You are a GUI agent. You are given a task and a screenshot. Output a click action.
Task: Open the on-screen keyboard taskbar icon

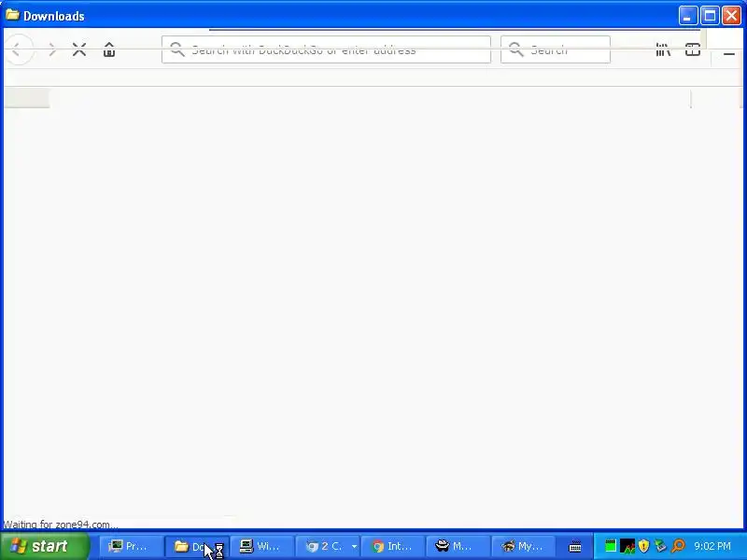pos(575,547)
